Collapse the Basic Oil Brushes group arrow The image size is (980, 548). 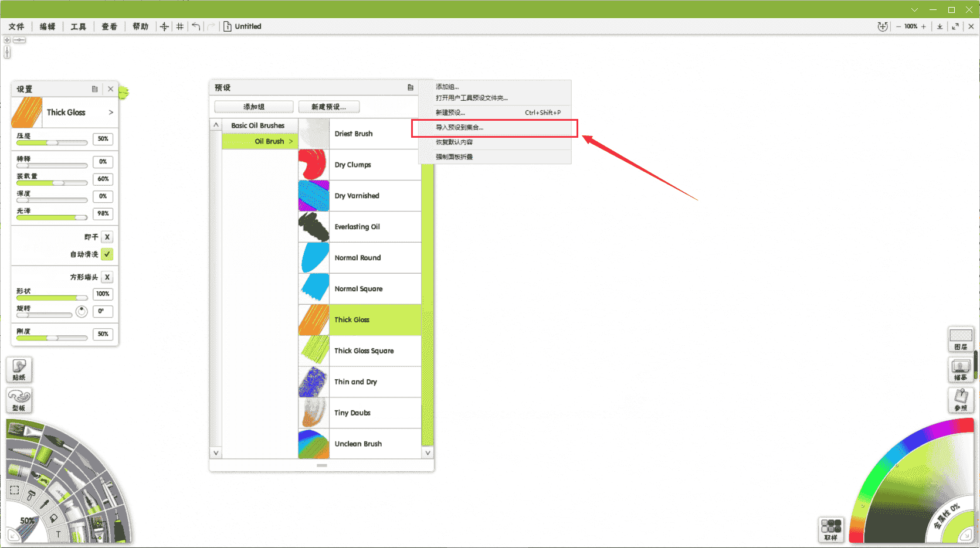pos(216,125)
